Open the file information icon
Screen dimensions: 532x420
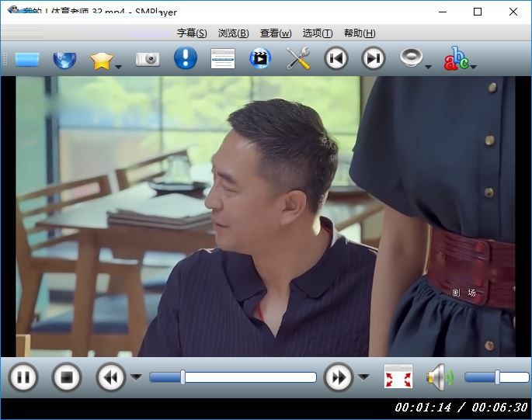[185, 59]
